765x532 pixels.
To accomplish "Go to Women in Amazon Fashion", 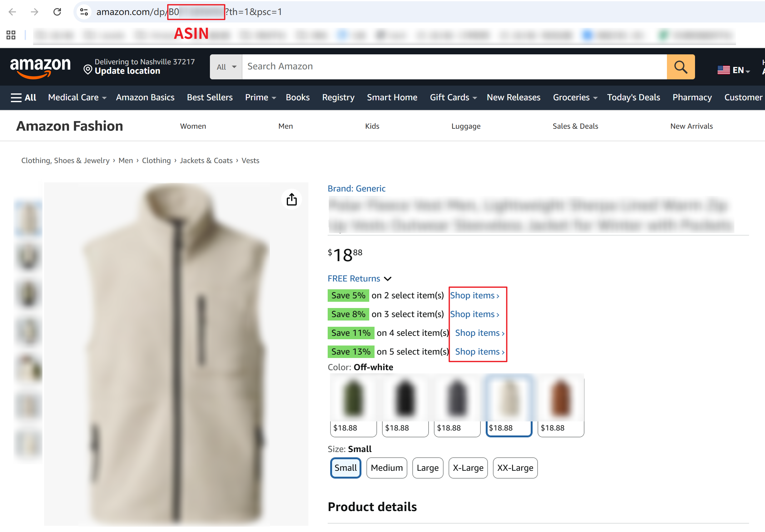I will [193, 126].
